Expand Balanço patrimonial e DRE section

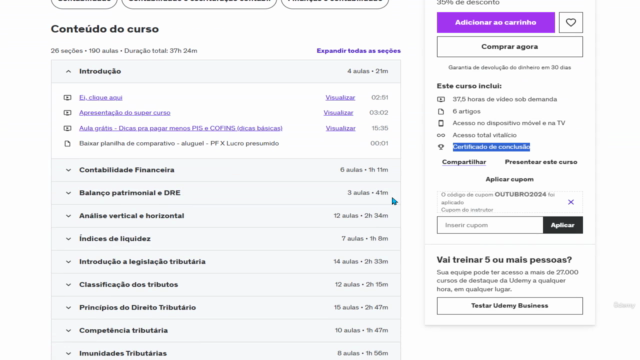(226, 193)
